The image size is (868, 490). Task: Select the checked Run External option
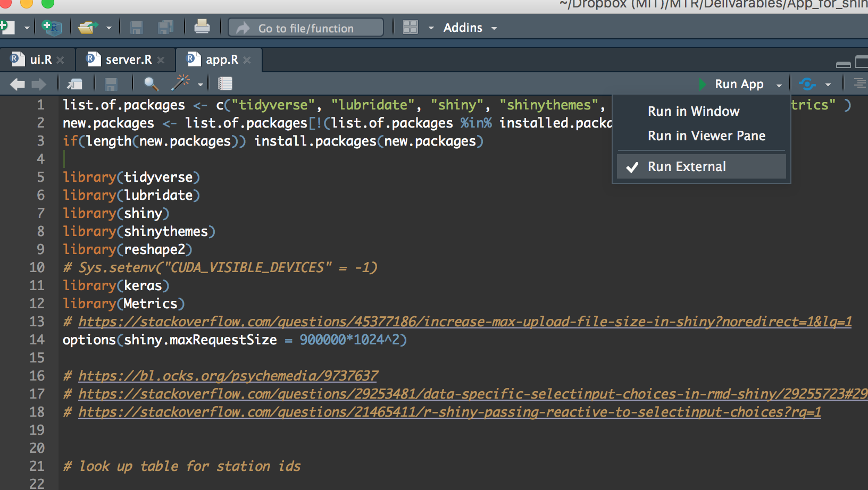(702, 166)
